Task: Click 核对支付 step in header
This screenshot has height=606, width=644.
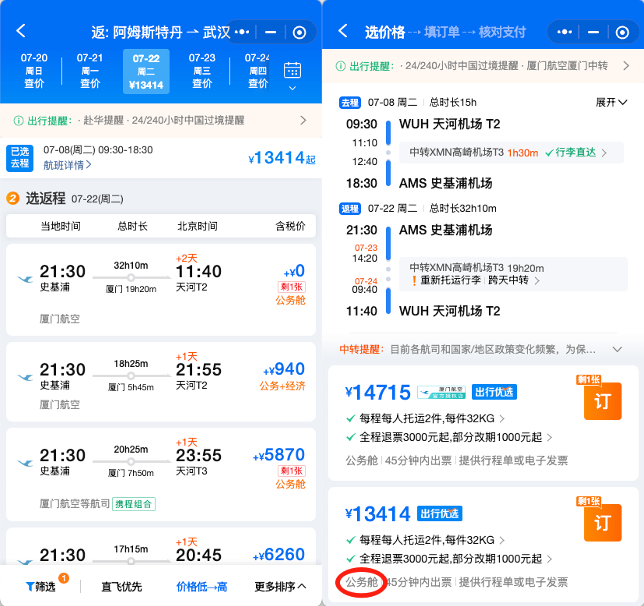Action: [502, 32]
